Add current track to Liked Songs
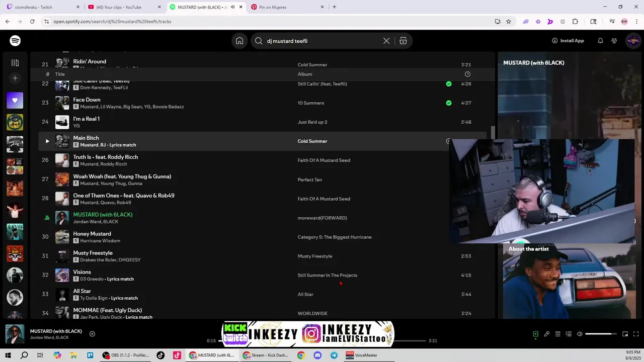 point(92,334)
